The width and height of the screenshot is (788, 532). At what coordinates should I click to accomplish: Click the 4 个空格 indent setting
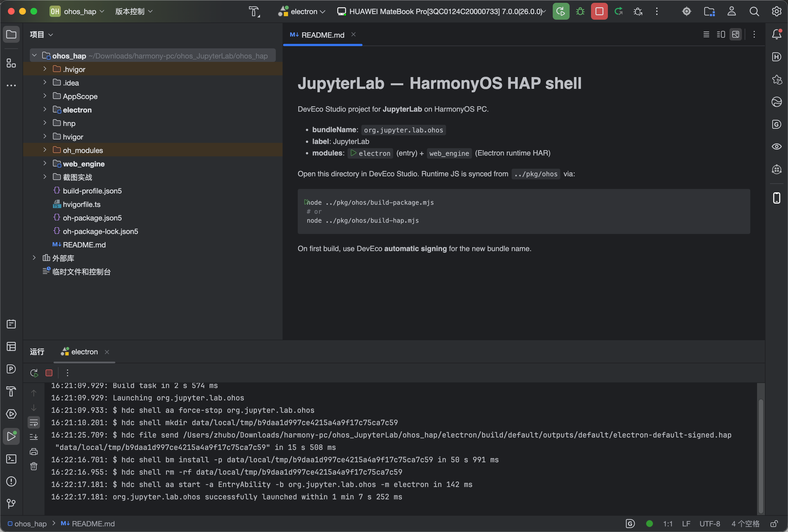coord(745,524)
